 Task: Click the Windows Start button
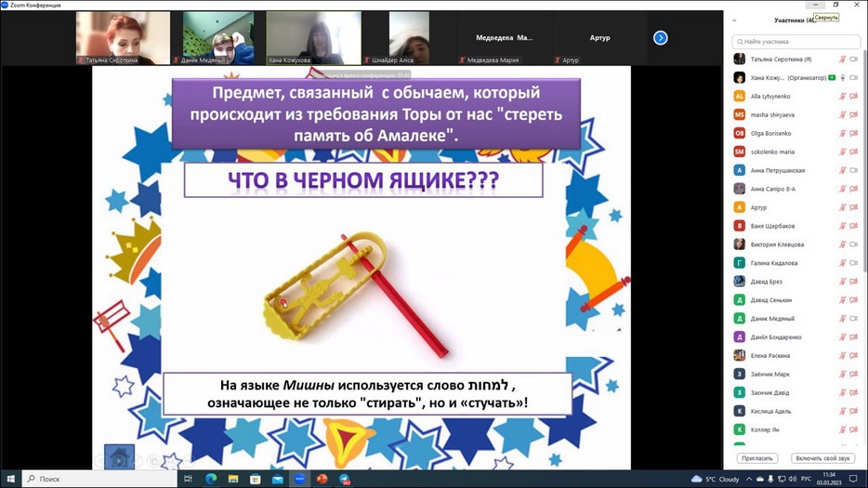coord(11,479)
